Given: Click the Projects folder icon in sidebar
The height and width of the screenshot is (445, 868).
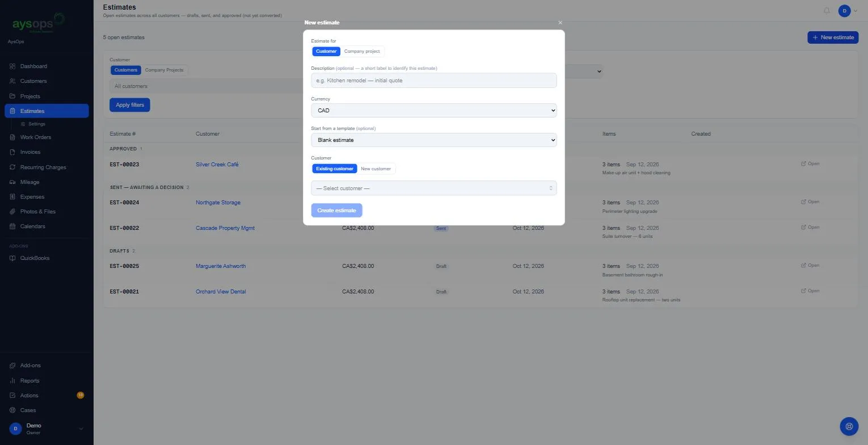Looking at the screenshot, I should pyautogui.click(x=12, y=96).
